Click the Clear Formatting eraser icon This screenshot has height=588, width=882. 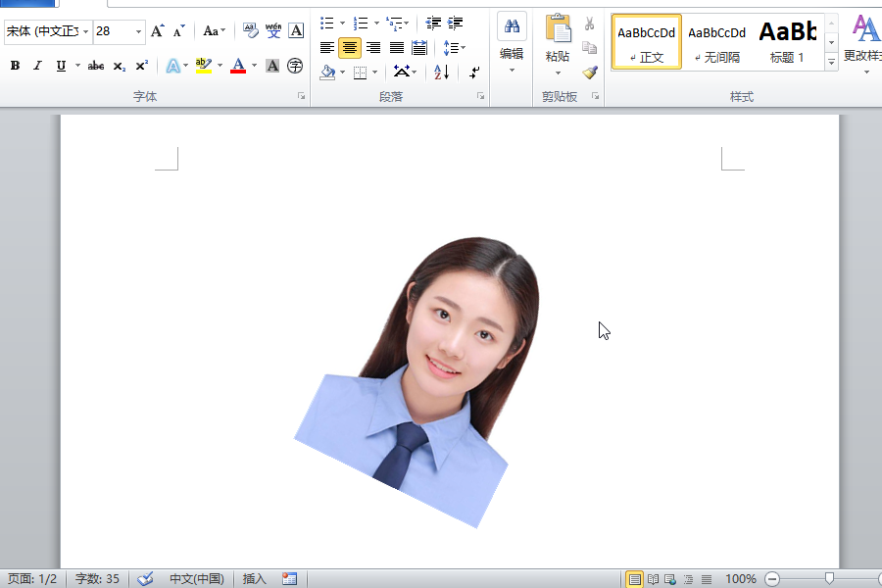point(251,31)
